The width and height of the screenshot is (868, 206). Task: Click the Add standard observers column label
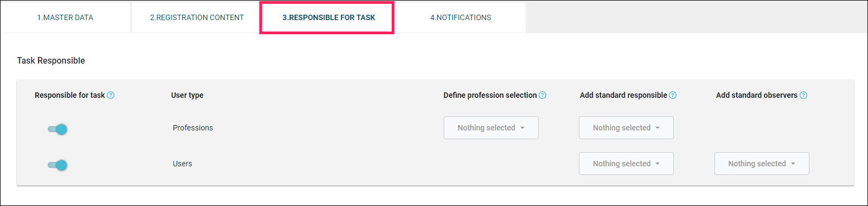[757, 95]
